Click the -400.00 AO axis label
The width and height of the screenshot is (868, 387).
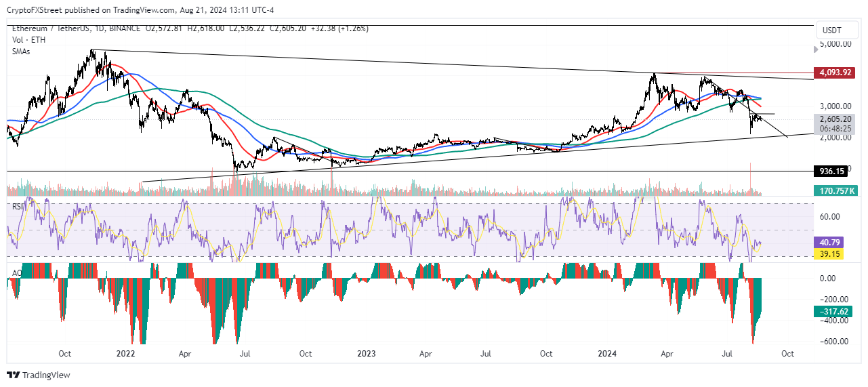click(835, 321)
